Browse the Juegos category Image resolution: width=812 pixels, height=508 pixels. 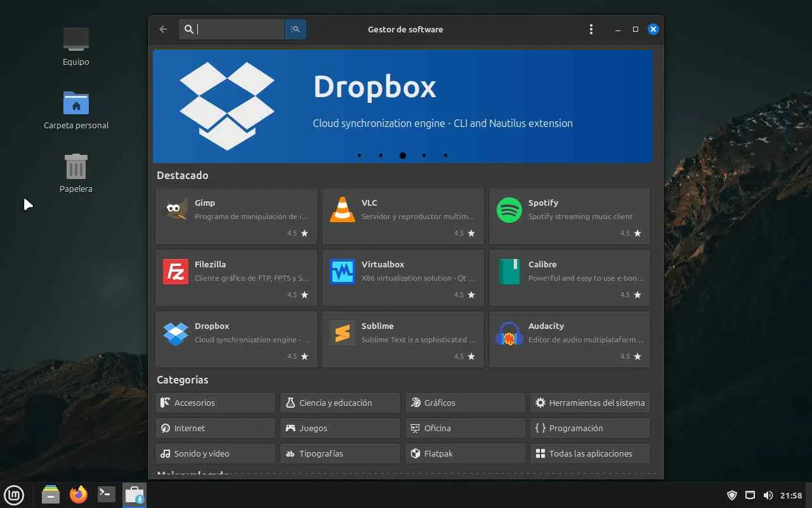pyautogui.click(x=340, y=428)
